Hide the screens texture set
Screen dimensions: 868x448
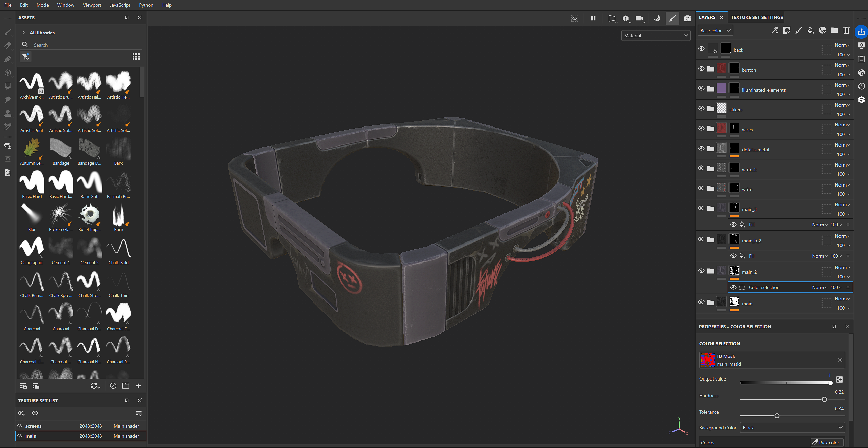(x=20, y=426)
